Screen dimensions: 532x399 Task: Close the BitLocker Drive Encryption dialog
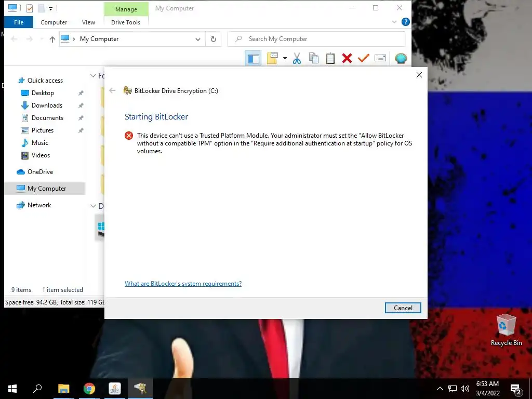coord(419,75)
